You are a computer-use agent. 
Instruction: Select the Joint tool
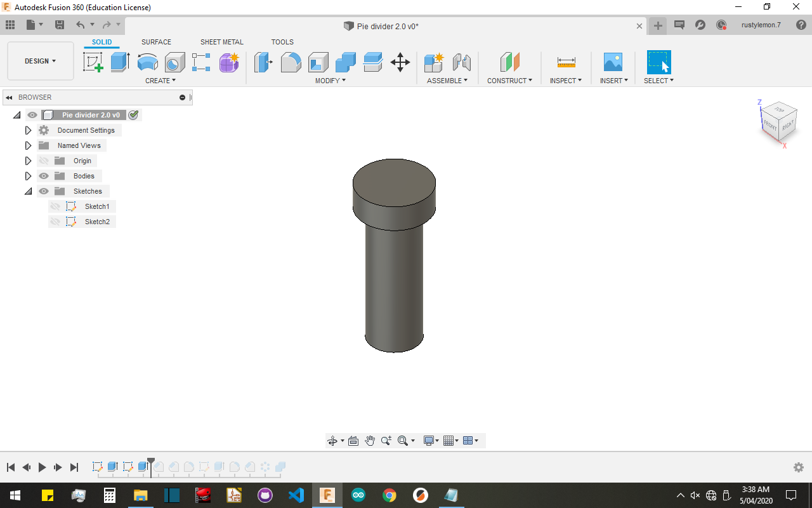point(462,62)
